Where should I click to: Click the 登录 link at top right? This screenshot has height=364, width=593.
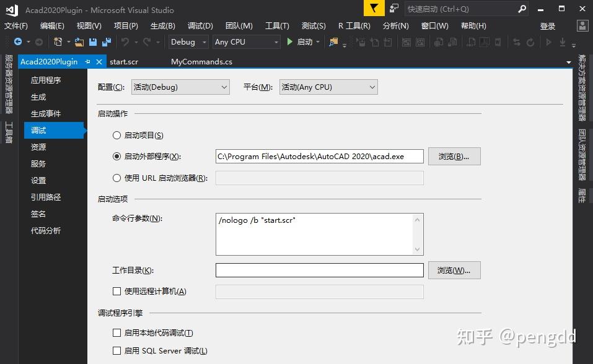[547, 25]
